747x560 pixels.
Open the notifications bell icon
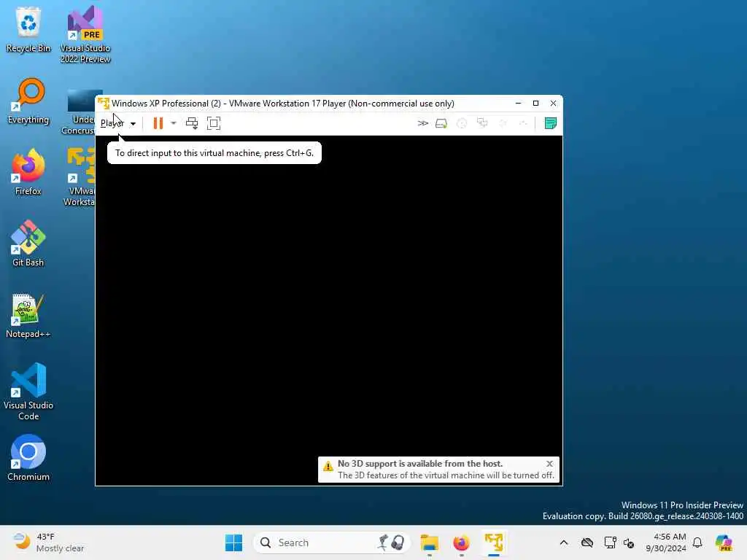(697, 542)
